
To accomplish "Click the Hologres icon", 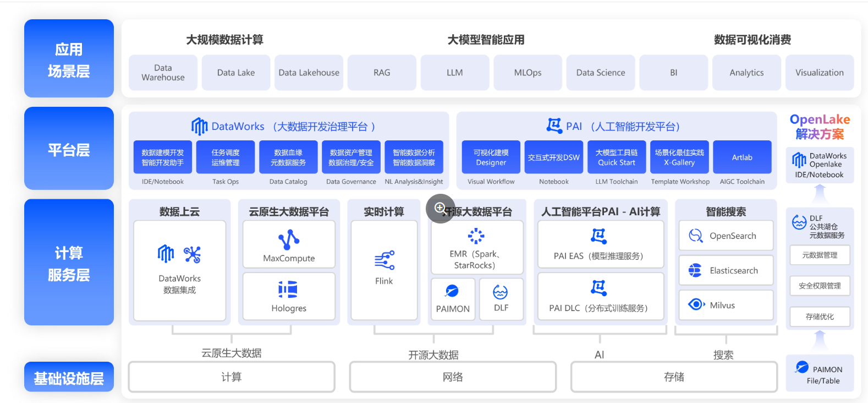I will click(288, 289).
